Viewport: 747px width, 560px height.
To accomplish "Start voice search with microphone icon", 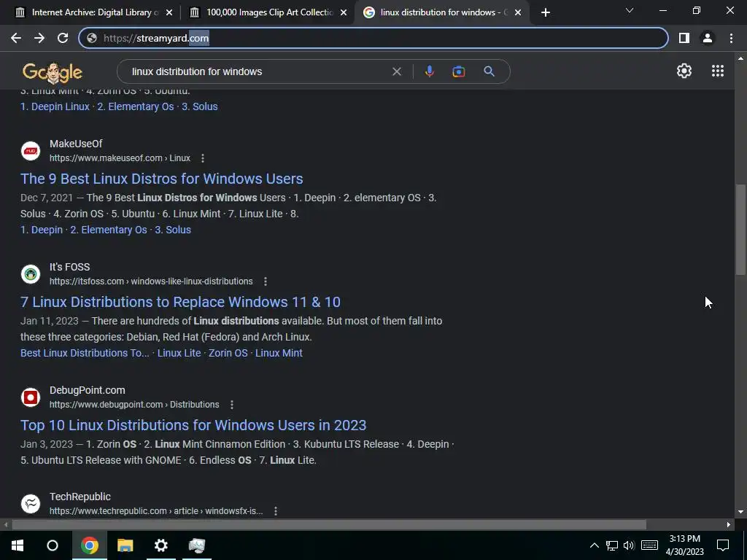I will tap(429, 71).
